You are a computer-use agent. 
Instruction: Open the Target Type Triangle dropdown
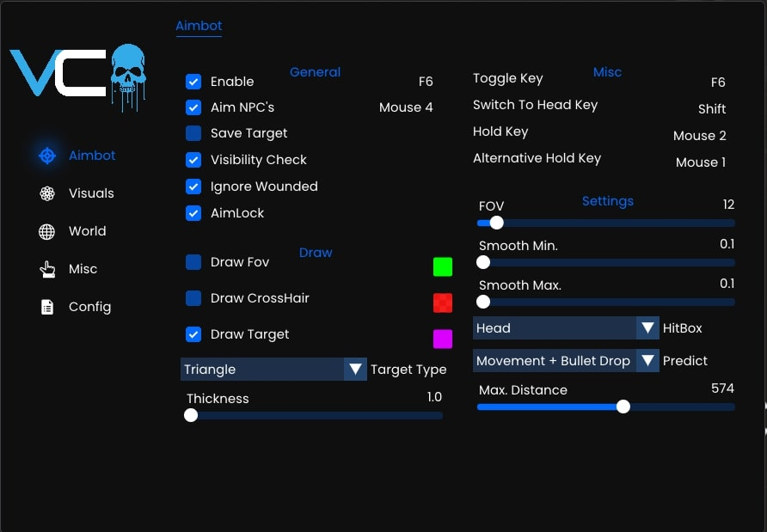click(x=273, y=370)
